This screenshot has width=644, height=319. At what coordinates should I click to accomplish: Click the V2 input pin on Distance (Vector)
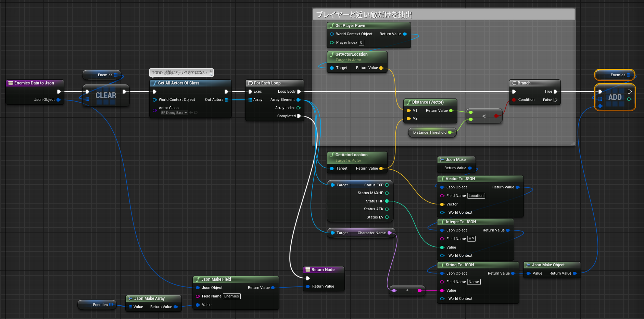[x=408, y=119]
